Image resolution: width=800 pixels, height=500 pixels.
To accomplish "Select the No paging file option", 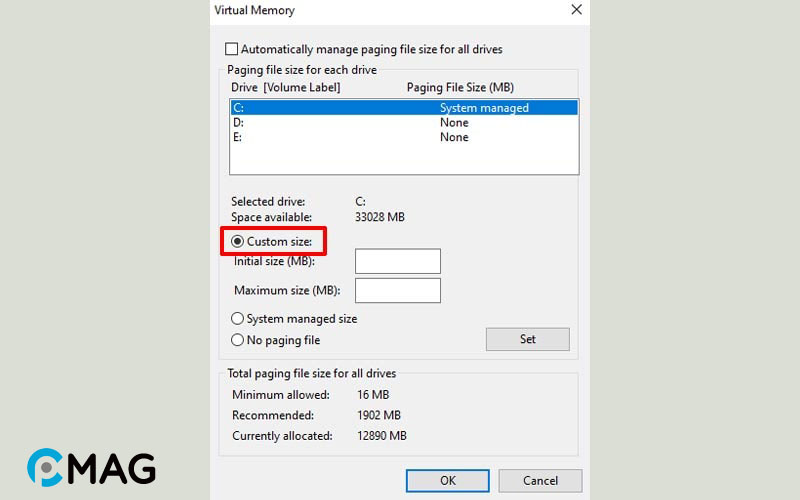I will 238,340.
